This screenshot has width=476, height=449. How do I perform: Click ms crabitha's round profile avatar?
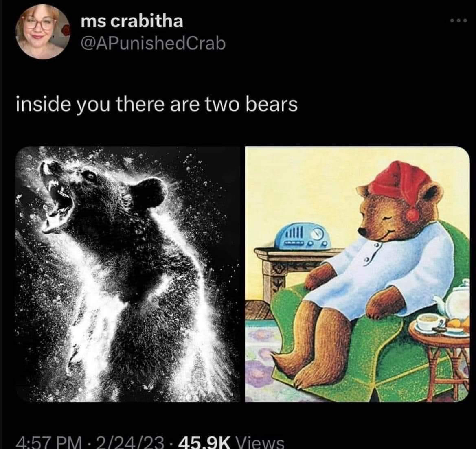point(42,32)
